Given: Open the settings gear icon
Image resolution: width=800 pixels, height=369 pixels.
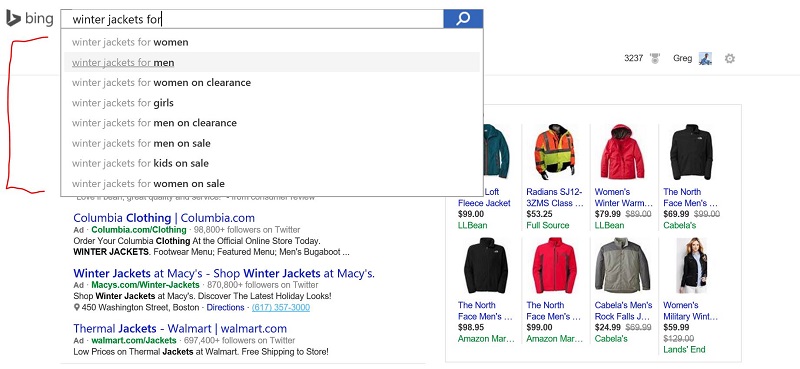Looking at the screenshot, I should pyautogui.click(x=730, y=59).
